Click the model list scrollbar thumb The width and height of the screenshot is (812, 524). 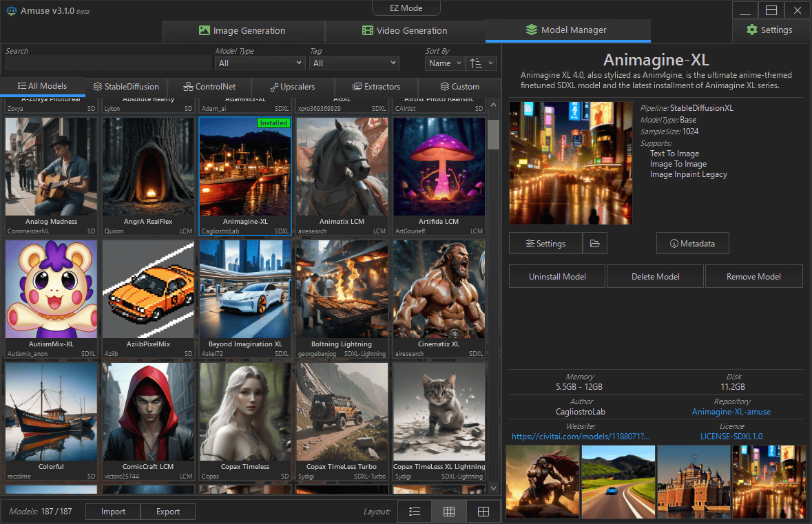pyautogui.click(x=494, y=135)
